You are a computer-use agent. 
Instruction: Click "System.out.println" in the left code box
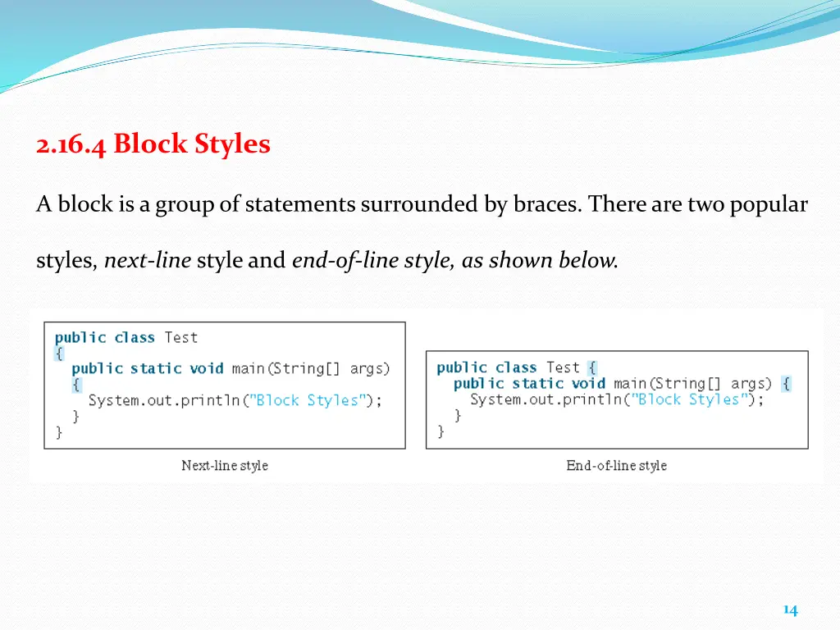(165, 400)
